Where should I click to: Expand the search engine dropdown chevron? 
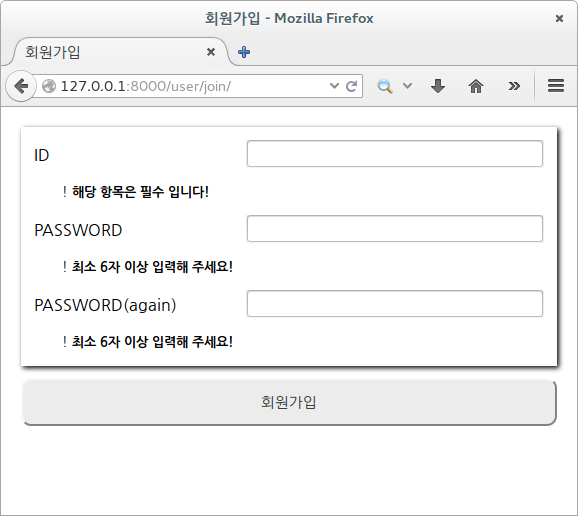(x=407, y=86)
